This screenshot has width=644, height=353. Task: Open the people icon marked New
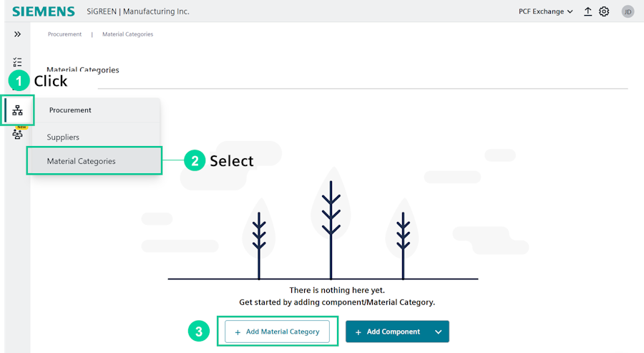(17, 134)
